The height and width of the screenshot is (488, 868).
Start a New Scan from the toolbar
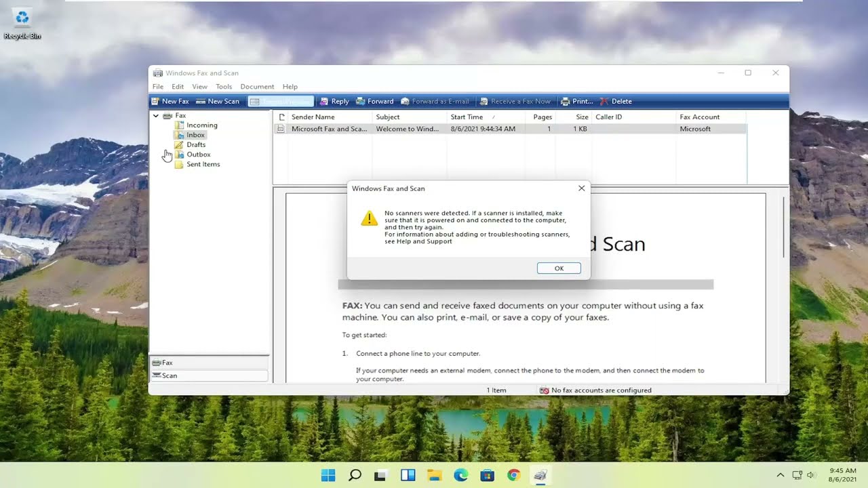point(218,101)
